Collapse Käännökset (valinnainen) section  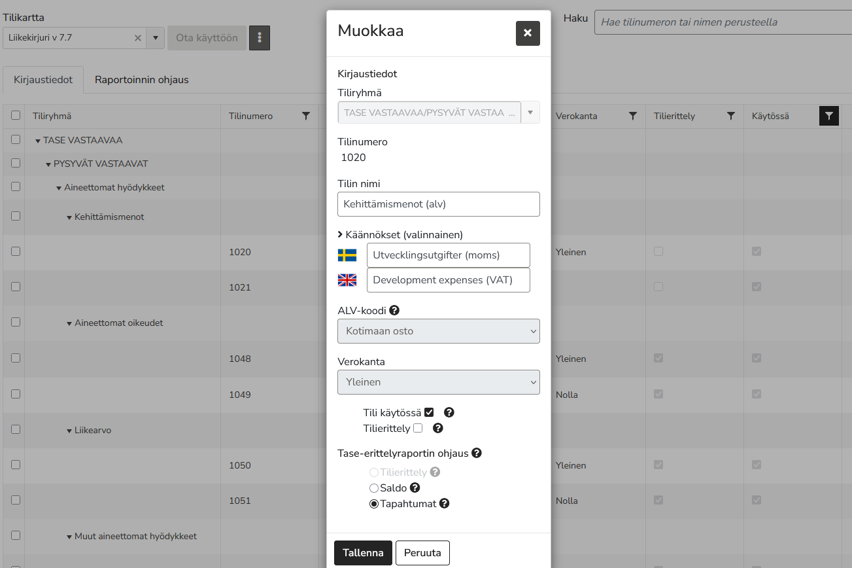(400, 235)
